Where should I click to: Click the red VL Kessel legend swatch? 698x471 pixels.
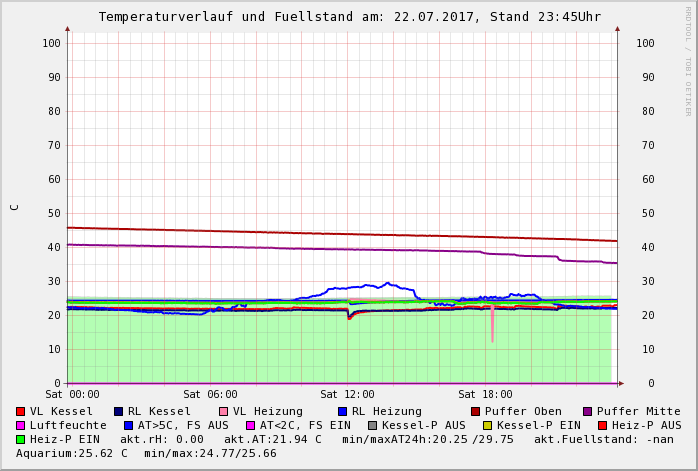coord(20,412)
